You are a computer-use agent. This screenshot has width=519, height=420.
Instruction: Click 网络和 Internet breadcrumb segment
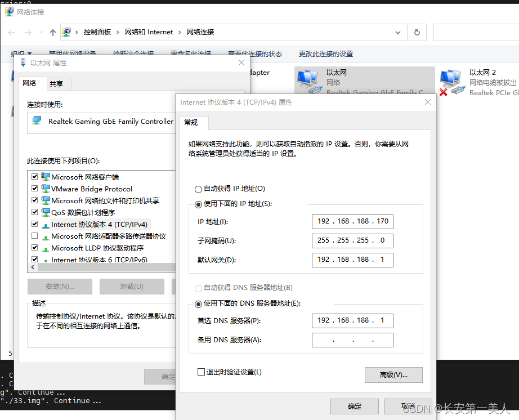click(149, 32)
